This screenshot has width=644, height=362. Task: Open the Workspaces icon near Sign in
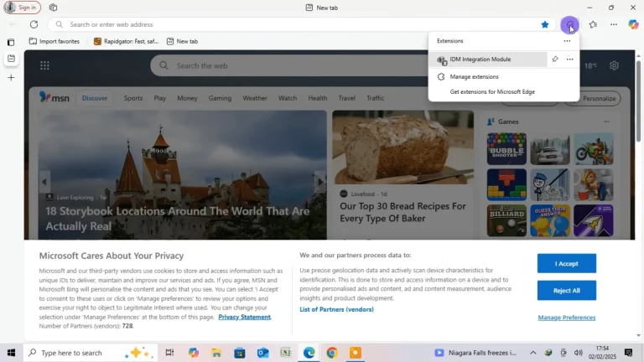[x=53, y=8]
